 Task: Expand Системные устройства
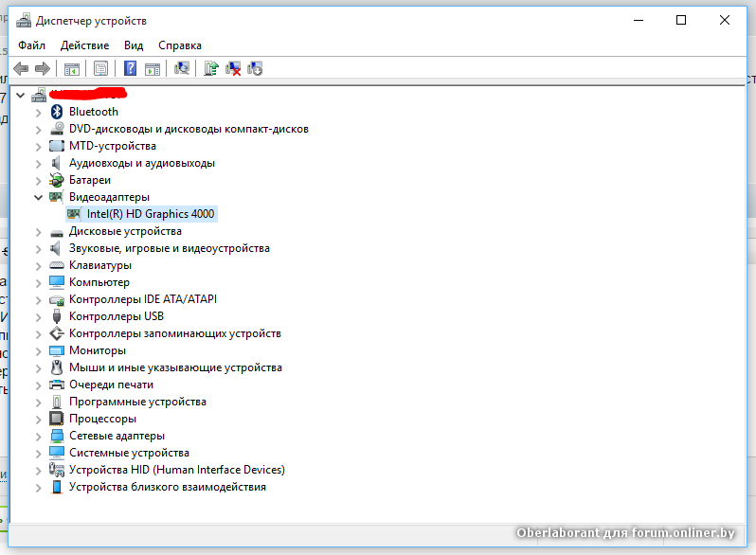[x=39, y=454]
